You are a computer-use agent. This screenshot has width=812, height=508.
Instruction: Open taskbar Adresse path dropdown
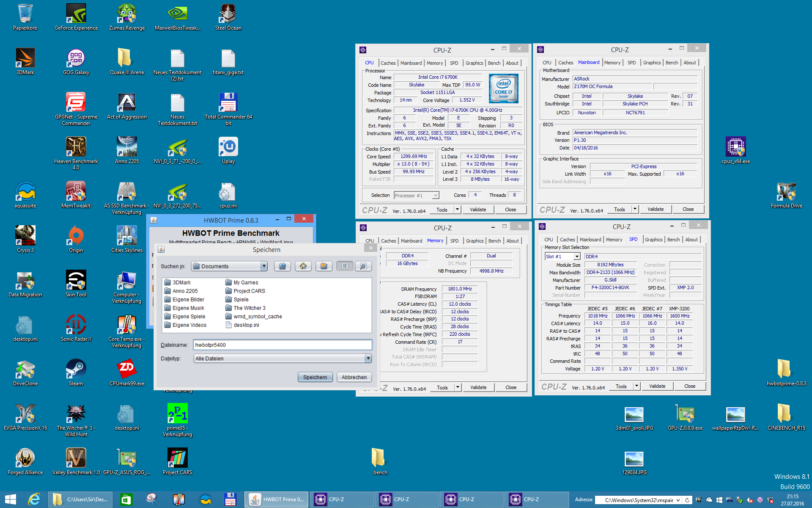678,500
